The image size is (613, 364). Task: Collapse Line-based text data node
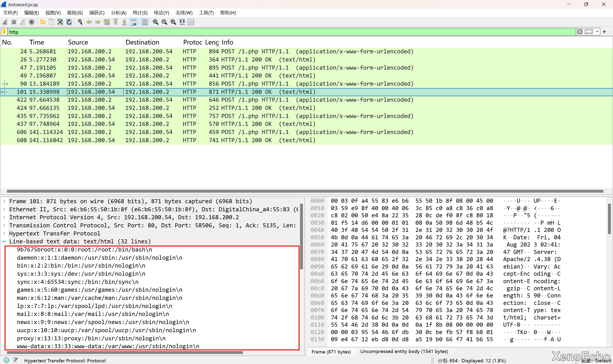tap(4, 241)
